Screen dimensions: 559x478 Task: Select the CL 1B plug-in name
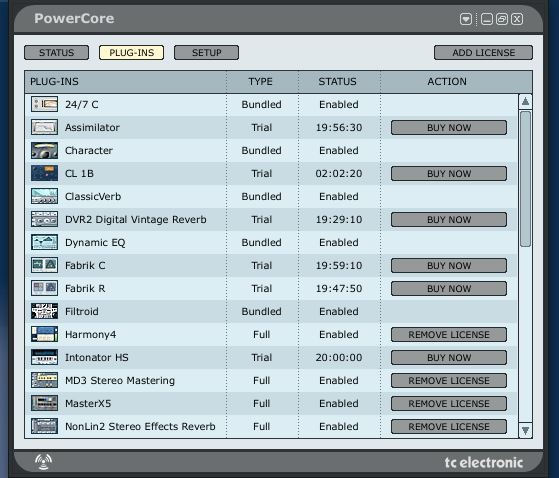(x=80, y=174)
